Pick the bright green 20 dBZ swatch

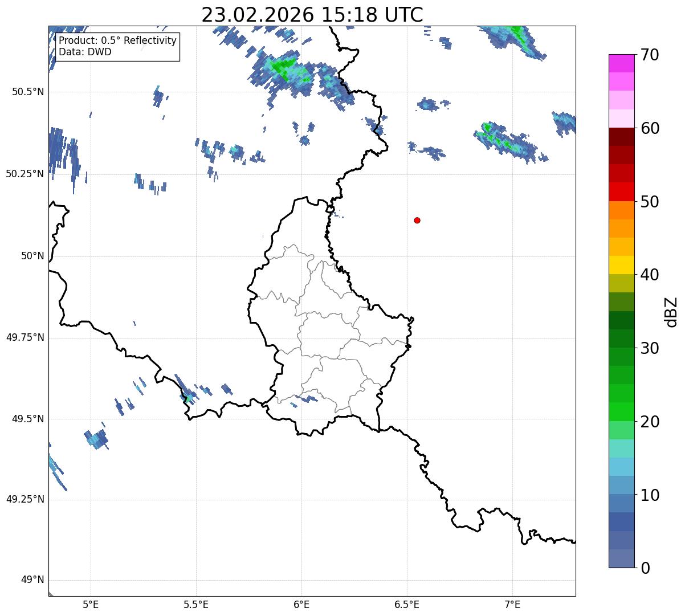[621, 411]
